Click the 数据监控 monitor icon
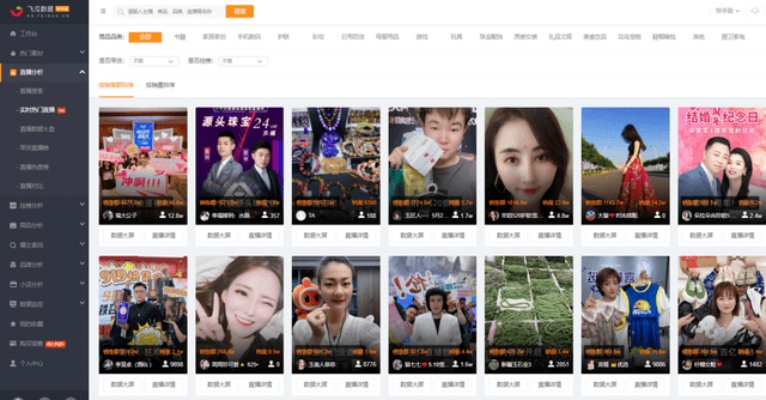This screenshot has height=400, width=766. click(x=13, y=304)
